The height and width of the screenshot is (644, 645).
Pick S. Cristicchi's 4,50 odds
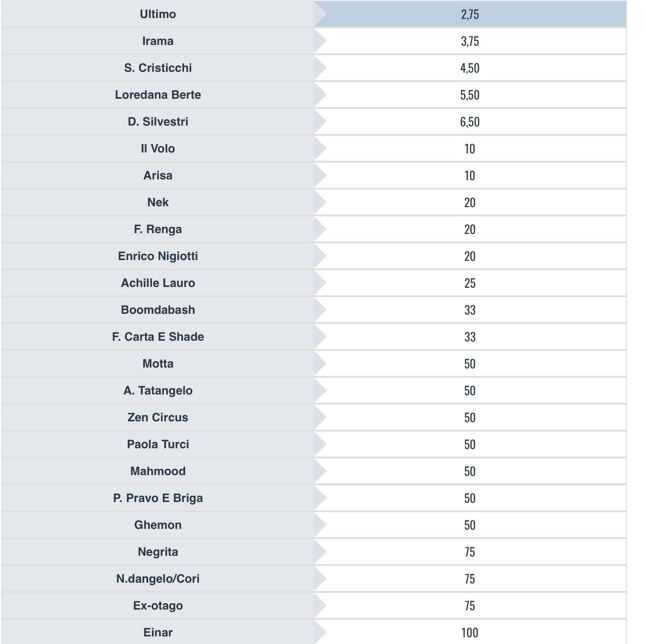pos(470,68)
